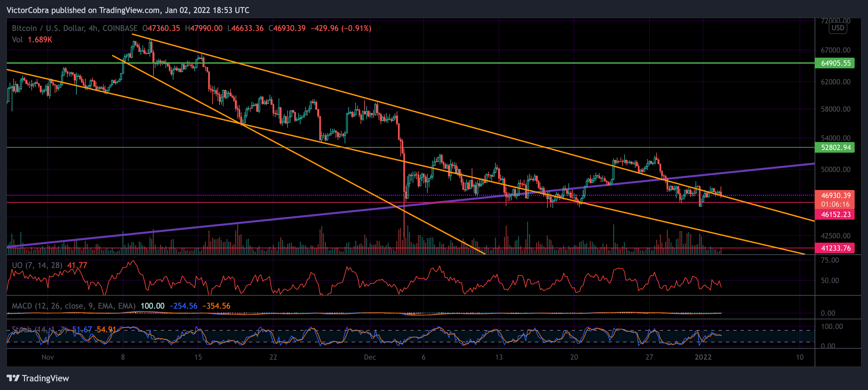Click the 100.00 Stoch axis value
Viewport: 868px width, 390px height.
point(832,326)
